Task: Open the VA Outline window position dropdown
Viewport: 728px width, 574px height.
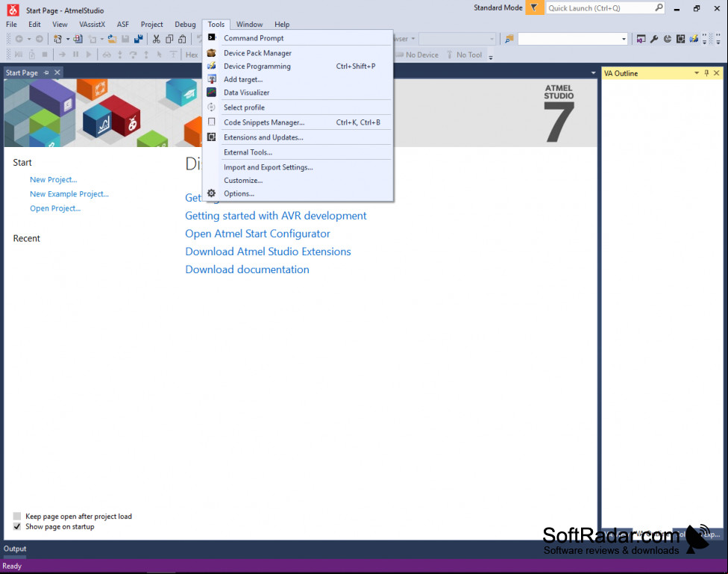Action: pyautogui.click(x=697, y=73)
